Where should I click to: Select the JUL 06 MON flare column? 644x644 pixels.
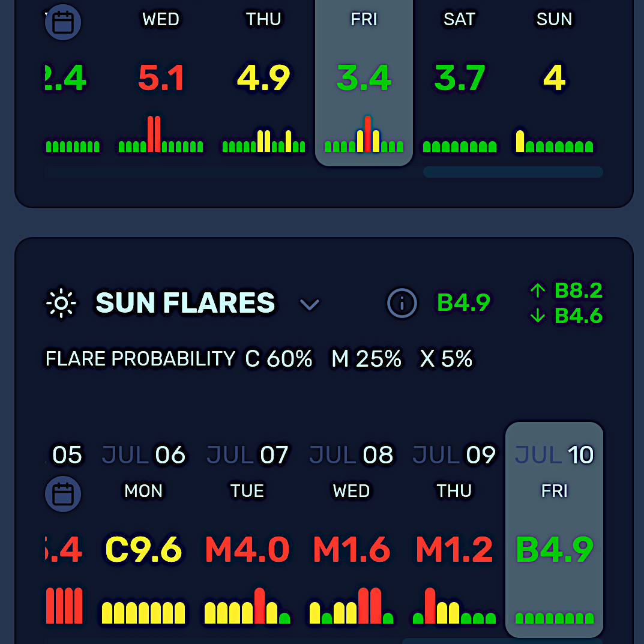(143, 534)
